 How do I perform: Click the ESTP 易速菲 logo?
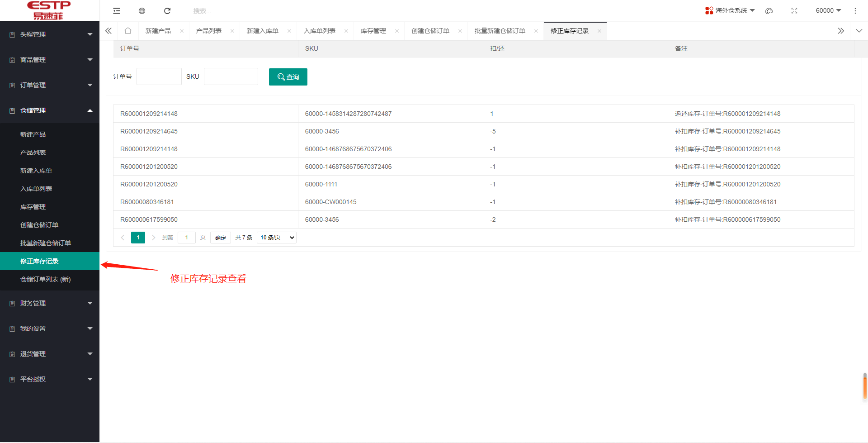click(49, 10)
